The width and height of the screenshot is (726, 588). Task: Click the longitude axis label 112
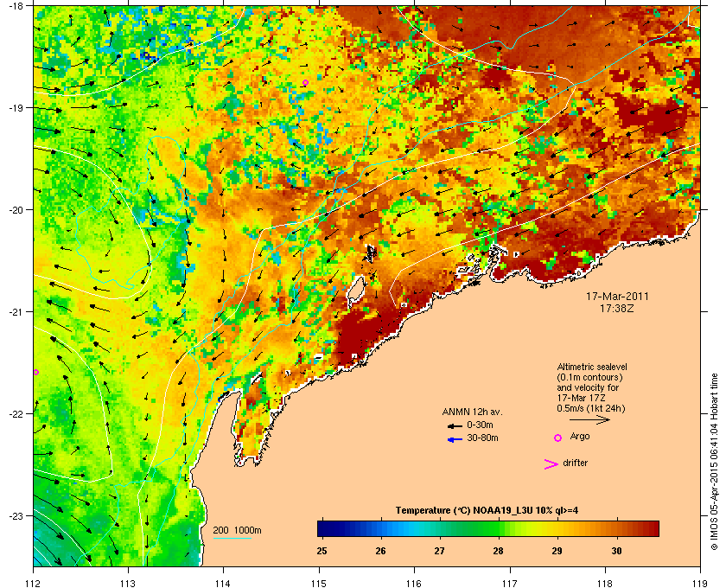[34, 583]
